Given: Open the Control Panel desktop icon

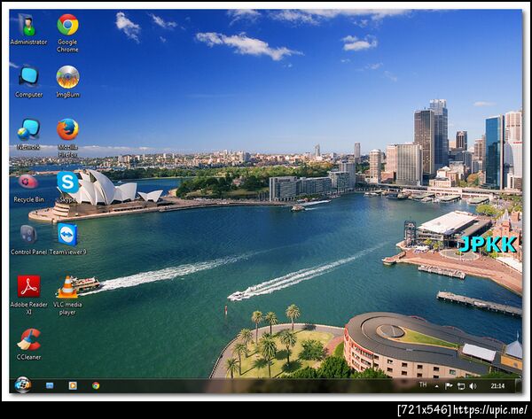Looking at the screenshot, I should click(28, 239).
